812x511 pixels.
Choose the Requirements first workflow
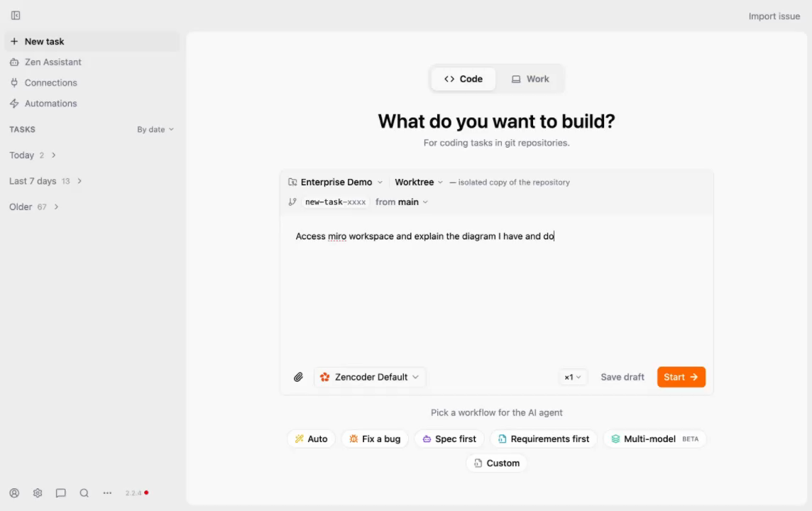click(x=544, y=439)
